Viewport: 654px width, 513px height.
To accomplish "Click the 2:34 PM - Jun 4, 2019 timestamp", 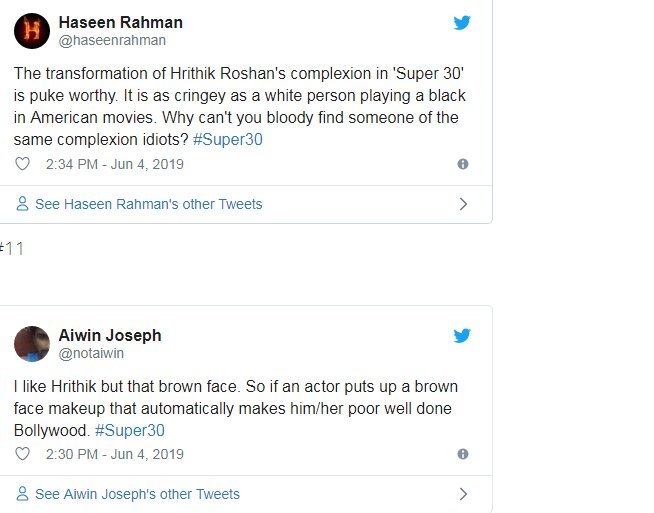I will click(114, 164).
